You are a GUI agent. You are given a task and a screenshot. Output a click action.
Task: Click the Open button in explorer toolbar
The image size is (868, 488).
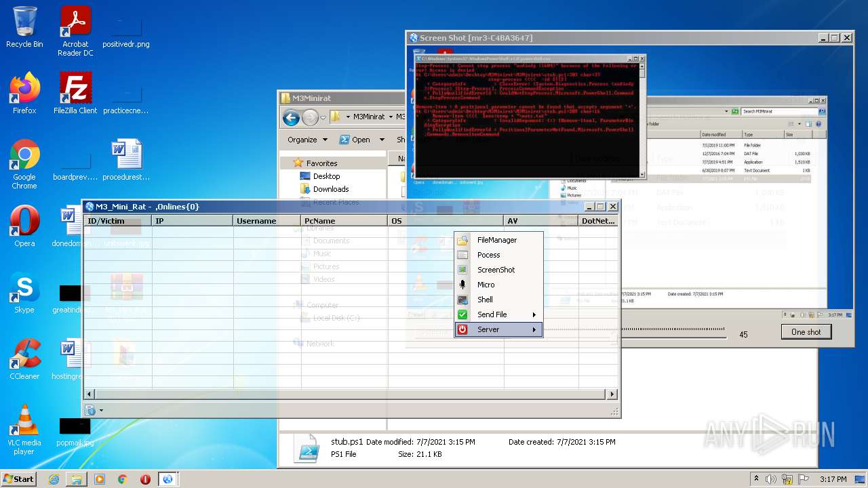(355, 140)
